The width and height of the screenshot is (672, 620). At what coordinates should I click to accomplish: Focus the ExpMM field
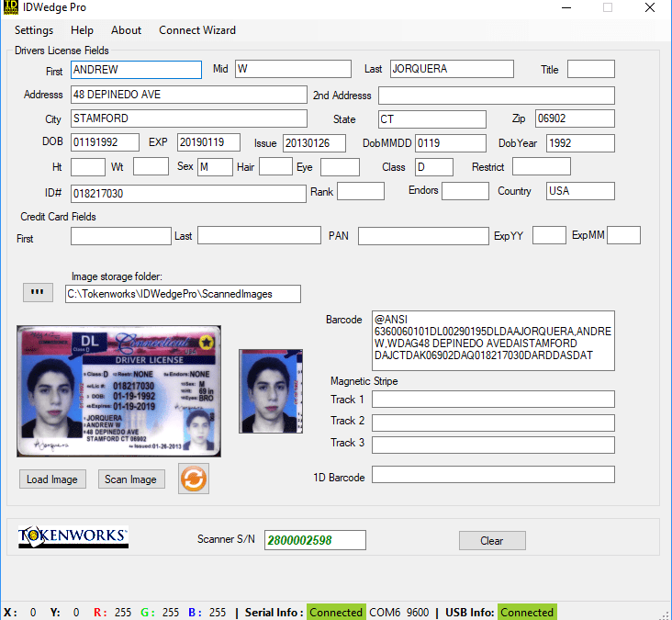click(623, 235)
